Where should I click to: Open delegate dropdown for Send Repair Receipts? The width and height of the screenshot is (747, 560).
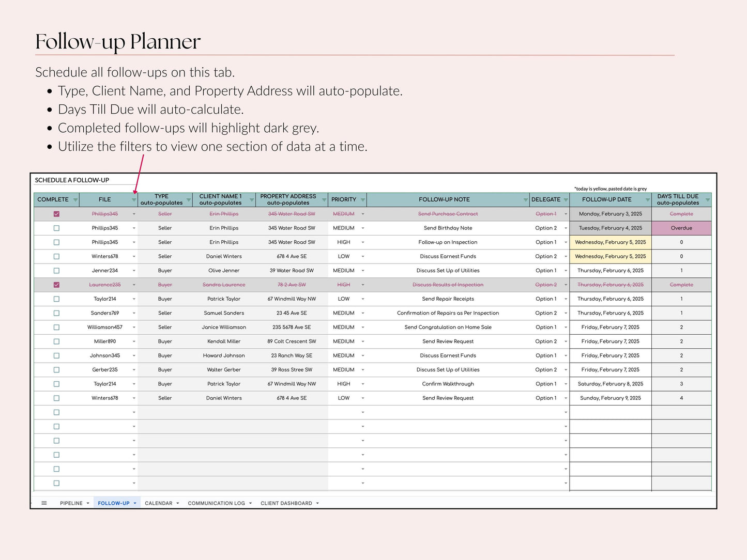[x=566, y=299]
